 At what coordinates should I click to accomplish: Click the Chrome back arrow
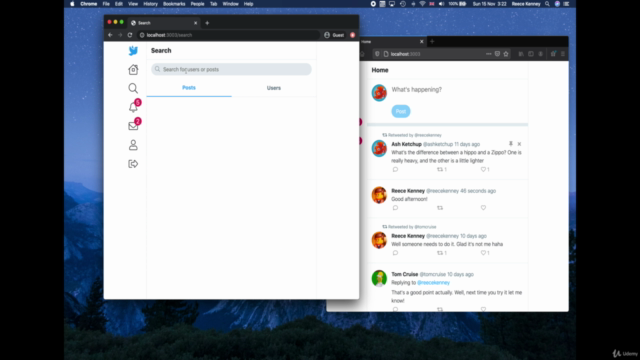[x=110, y=35]
